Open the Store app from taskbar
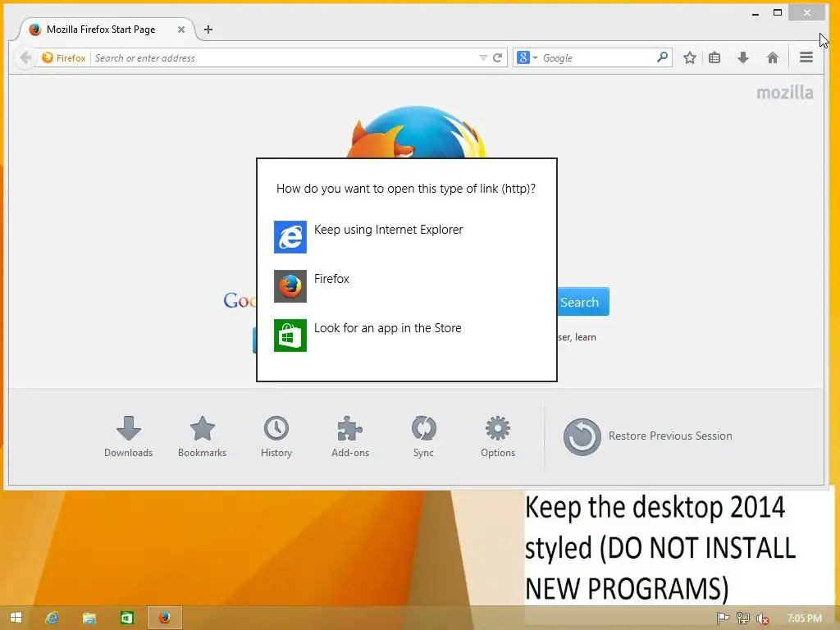This screenshot has height=630, width=840. point(126,618)
